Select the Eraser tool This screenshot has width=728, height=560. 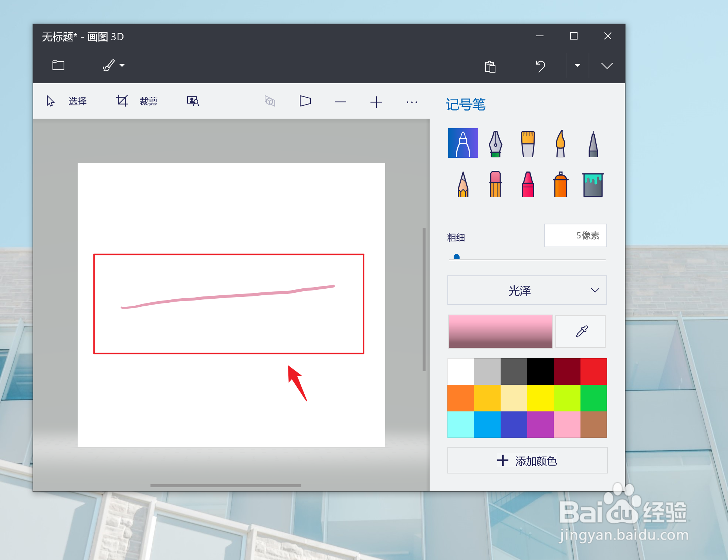[495, 184]
